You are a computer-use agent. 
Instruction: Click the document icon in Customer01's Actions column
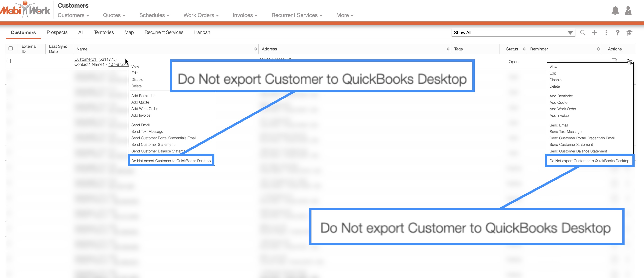[x=614, y=60]
